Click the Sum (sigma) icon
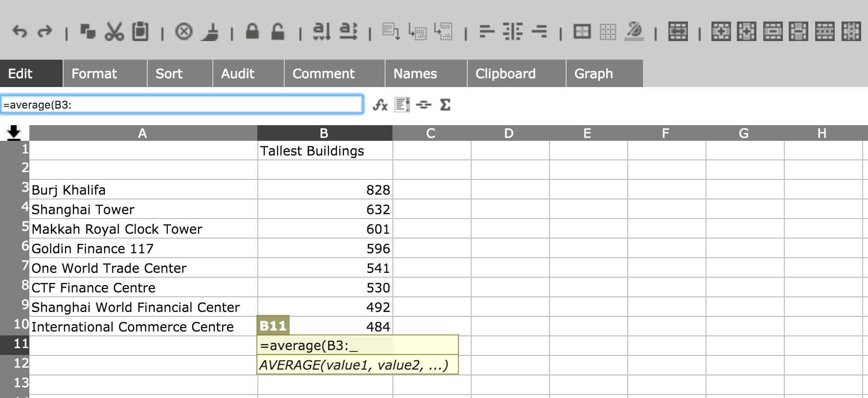This screenshot has height=398, width=868. [445, 105]
